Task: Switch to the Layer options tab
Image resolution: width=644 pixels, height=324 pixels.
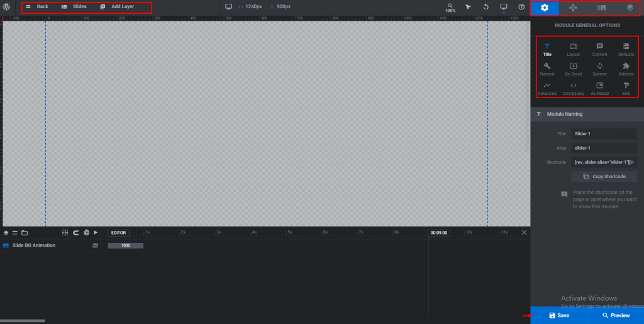Action: point(630,8)
